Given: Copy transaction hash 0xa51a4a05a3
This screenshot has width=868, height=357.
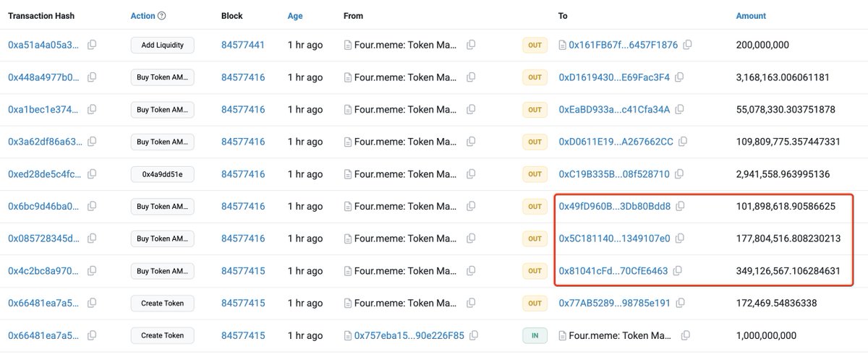Looking at the screenshot, I should click(x=92, y=45).
